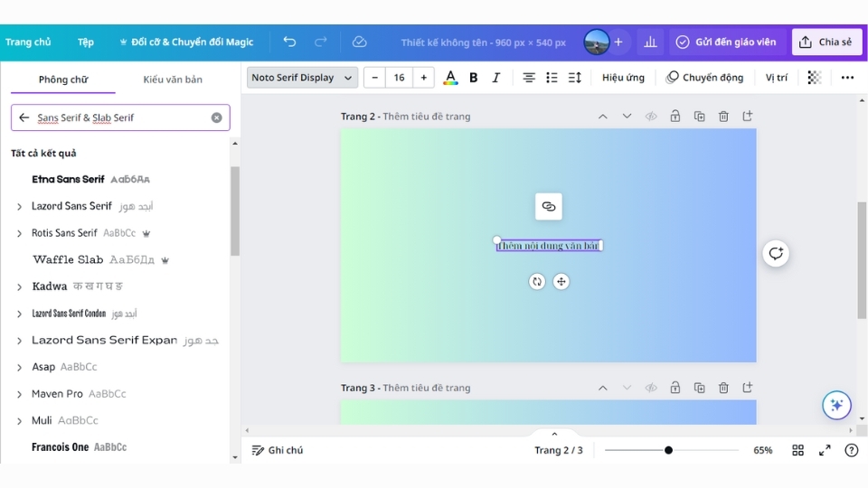Add a new page after page 3

(x=748, y=388)
